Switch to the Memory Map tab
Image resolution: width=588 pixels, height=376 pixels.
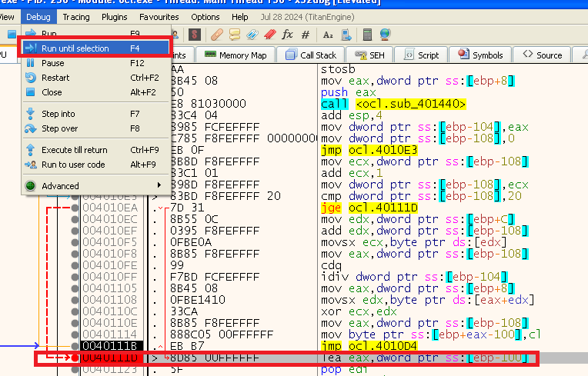point(236,55)
